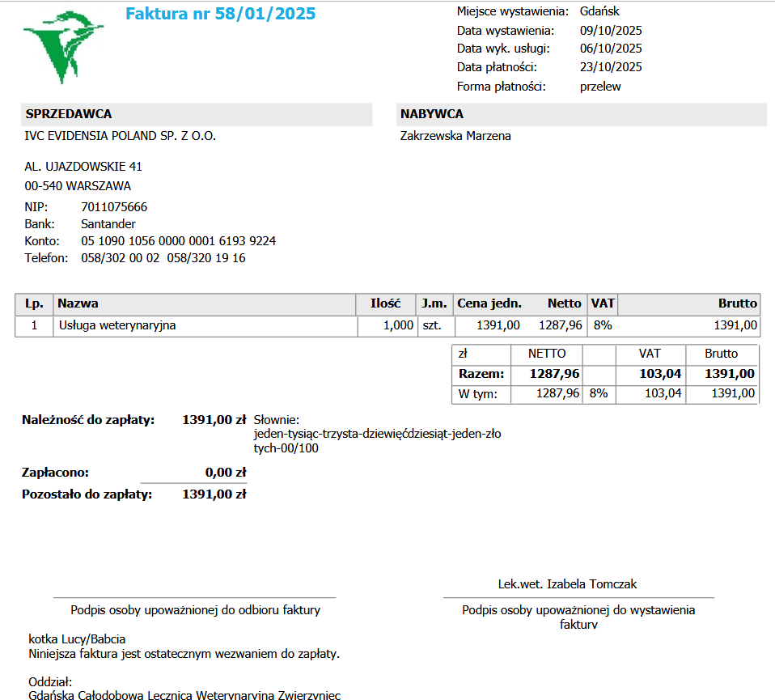Select the NIP number 7011075666
Screen dimensions: 775x700
tap(114, 206)
